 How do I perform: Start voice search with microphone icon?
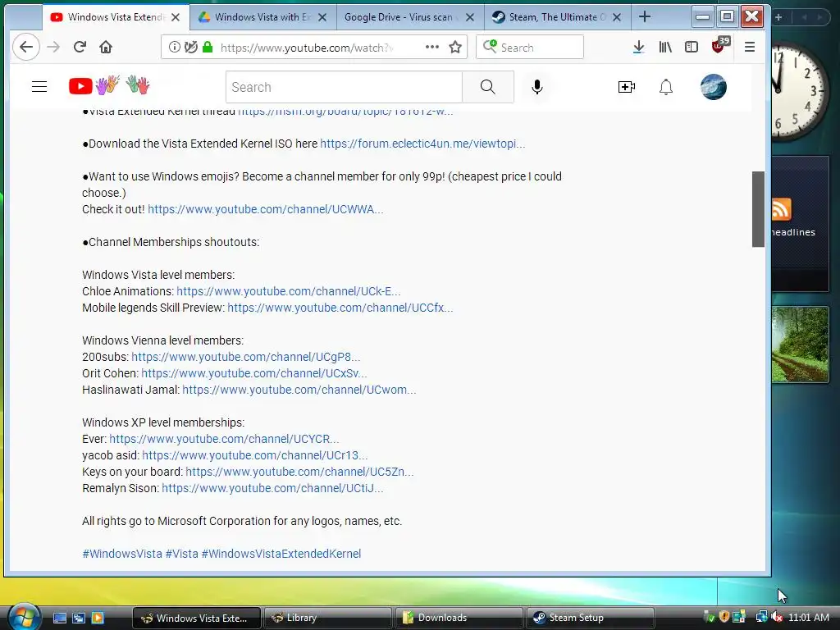tap(536, 87)
